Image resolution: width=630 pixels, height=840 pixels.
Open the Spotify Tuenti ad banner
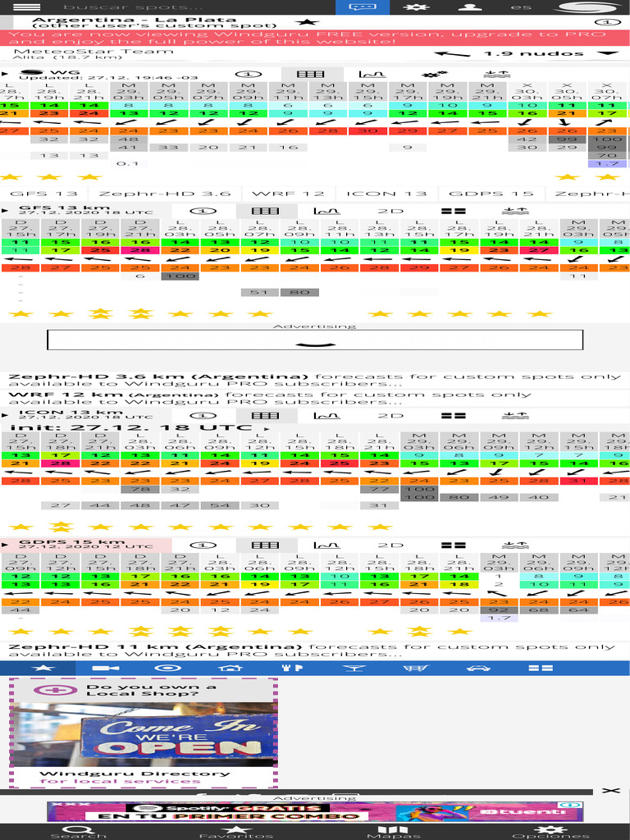point(315,811)
